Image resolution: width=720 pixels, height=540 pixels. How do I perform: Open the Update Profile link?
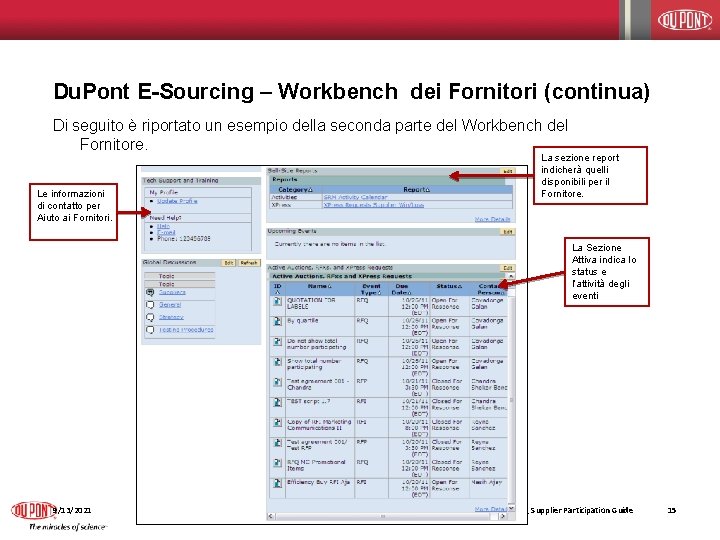pyautogui.click(x=177, y=201)
